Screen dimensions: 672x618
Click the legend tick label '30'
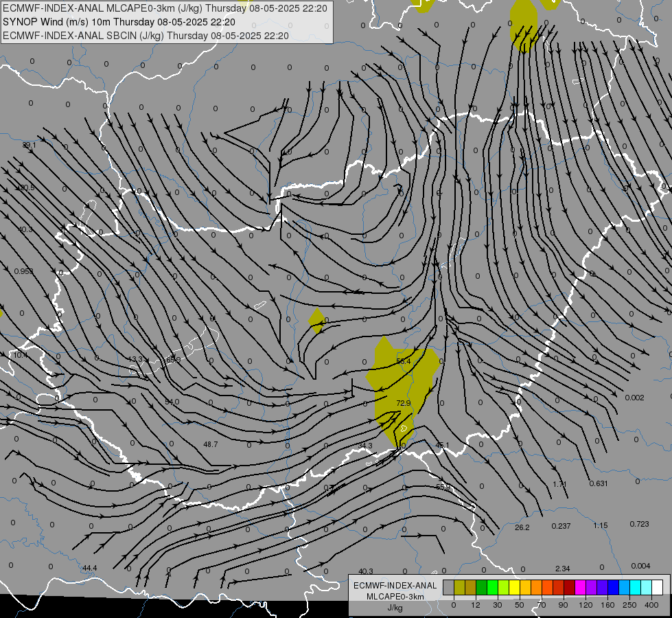(x=498, y=605)
